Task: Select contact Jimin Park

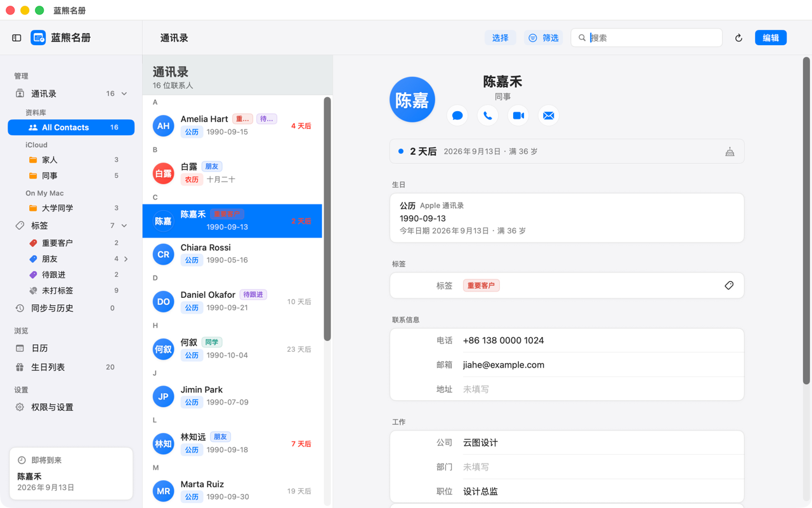Action: (232, 396)
